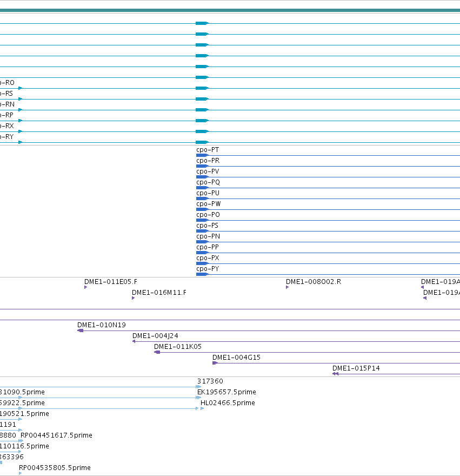Select the transcript label ending in -RS

click(x=6, y=94)
